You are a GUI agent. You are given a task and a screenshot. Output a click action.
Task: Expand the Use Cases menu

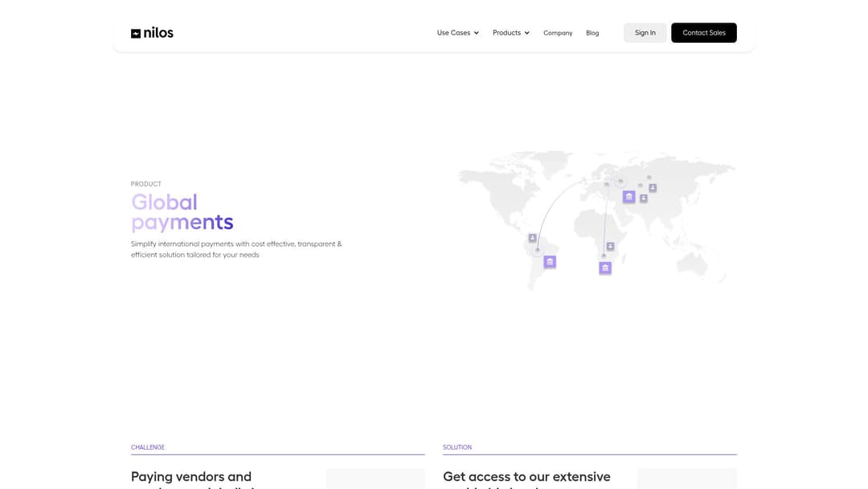pyautogui.click(x=458, y=33)
